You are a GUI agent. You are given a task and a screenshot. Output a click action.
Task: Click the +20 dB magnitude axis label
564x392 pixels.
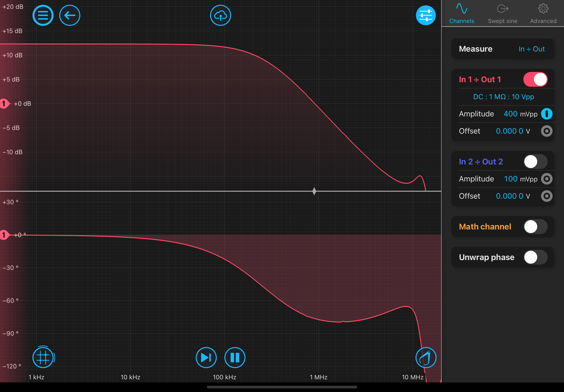click(13, 7)
